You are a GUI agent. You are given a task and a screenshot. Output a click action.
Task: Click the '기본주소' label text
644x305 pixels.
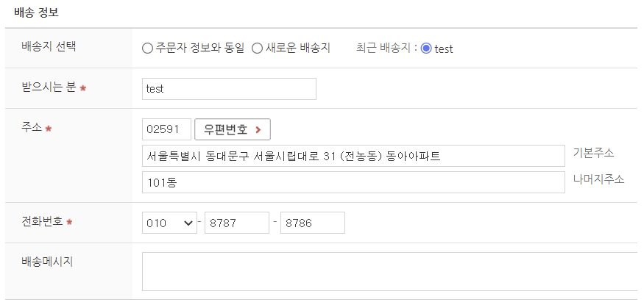click(593, 153)
